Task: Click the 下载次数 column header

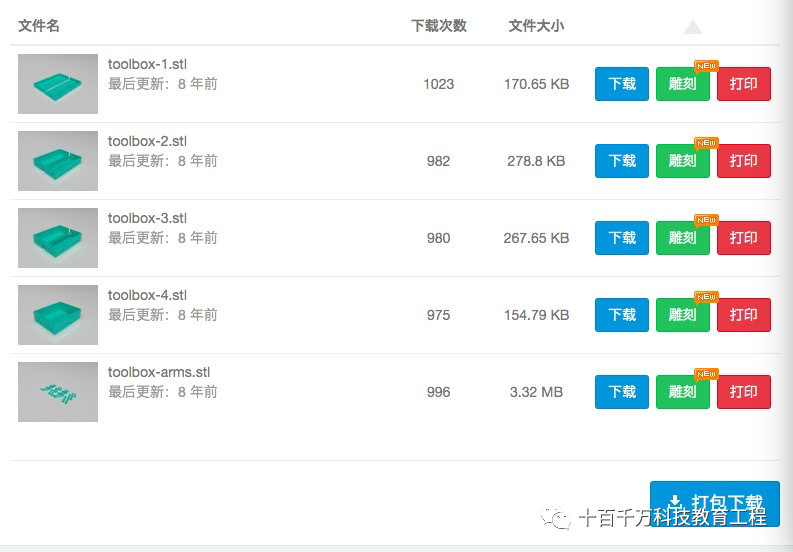Action: point(439,26)
